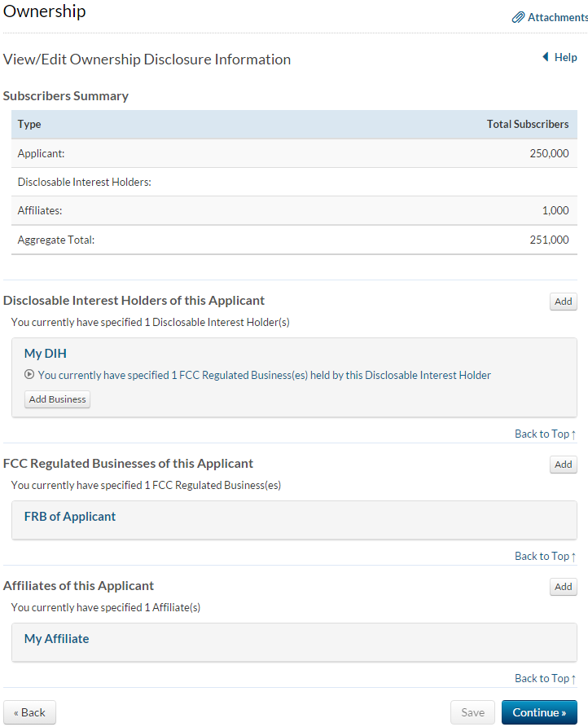
Task: Click the « Back button
Action: click(29, 712)
